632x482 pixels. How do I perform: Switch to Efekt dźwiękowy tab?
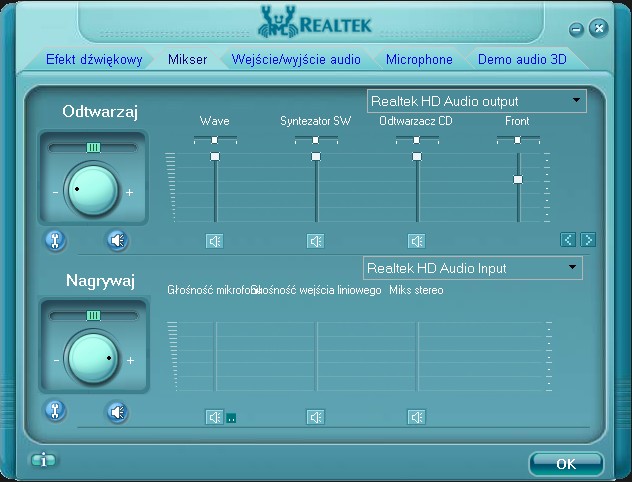94,60
